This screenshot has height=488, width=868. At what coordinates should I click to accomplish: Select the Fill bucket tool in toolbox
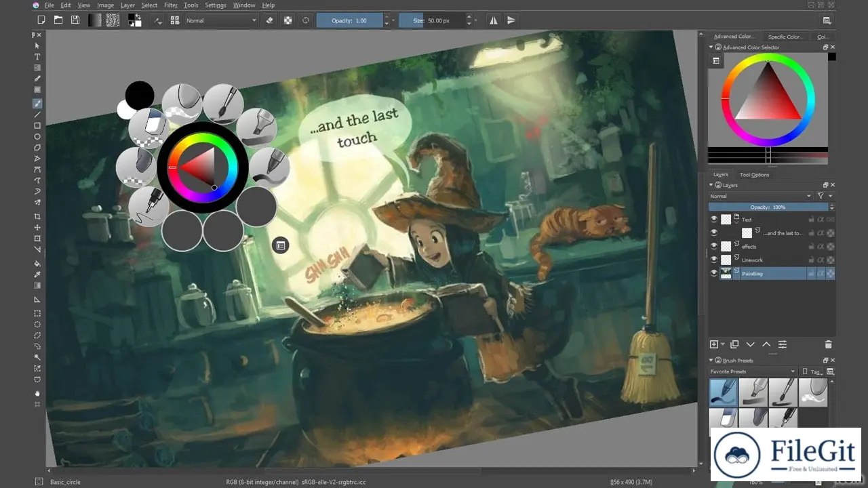[x=37, y=264]
